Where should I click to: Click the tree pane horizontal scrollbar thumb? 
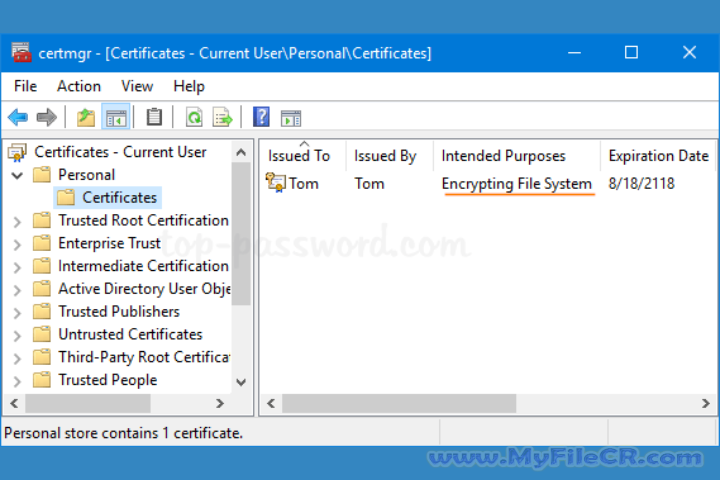tap(88, 403)
